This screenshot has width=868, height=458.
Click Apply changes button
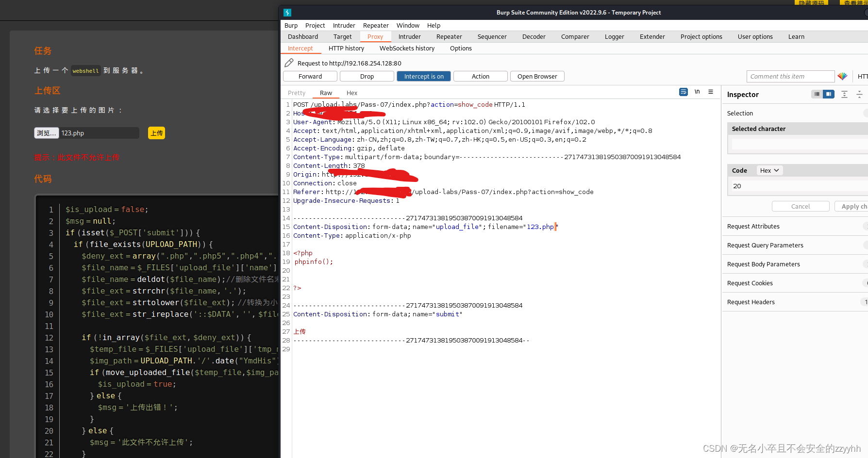point(852,206)
